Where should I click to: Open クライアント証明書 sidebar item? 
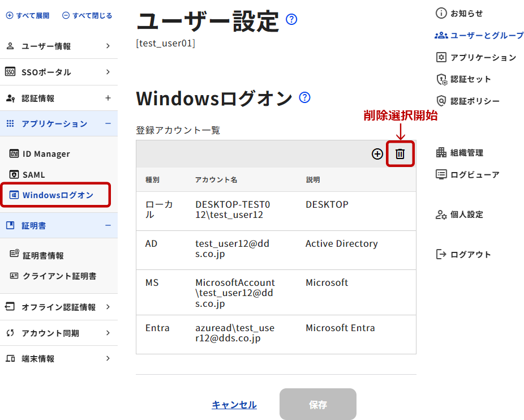point(59,276)
